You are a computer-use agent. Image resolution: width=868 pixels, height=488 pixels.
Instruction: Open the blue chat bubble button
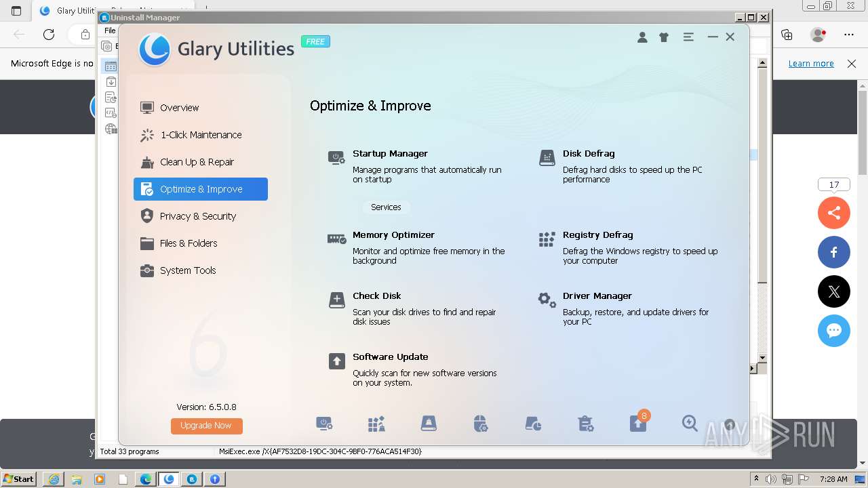tap(834, 331)
